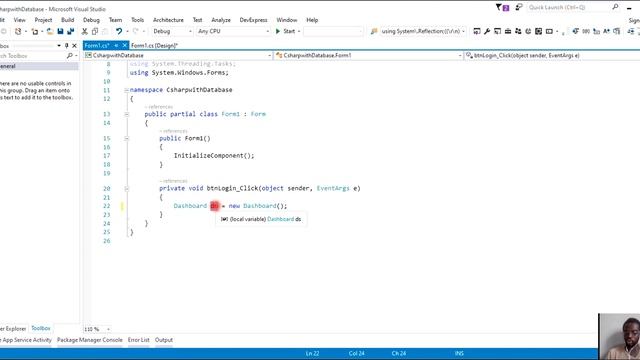Close the Form1.cs tab
640x360 pixels.
pyautogui.click(x=124, y=45)
